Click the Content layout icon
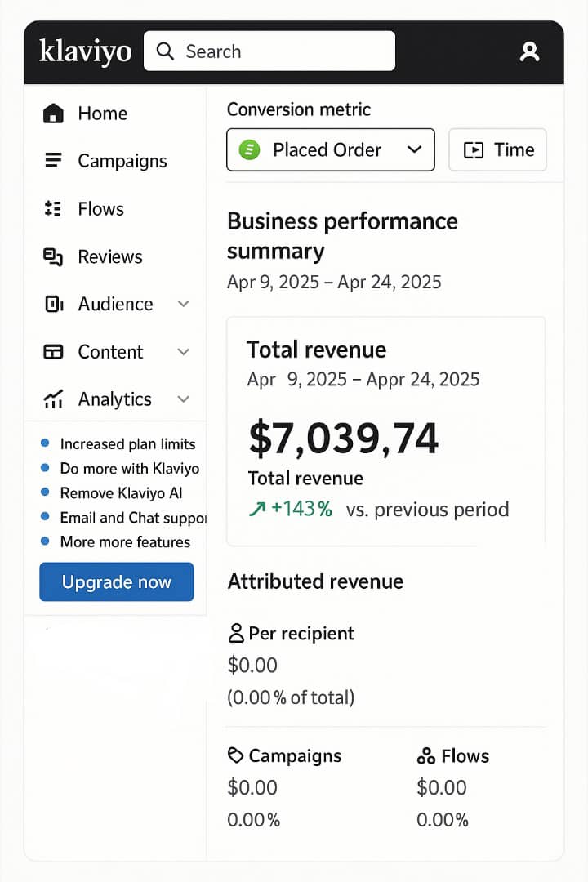 pyautogui.click(x=53, y=351)
